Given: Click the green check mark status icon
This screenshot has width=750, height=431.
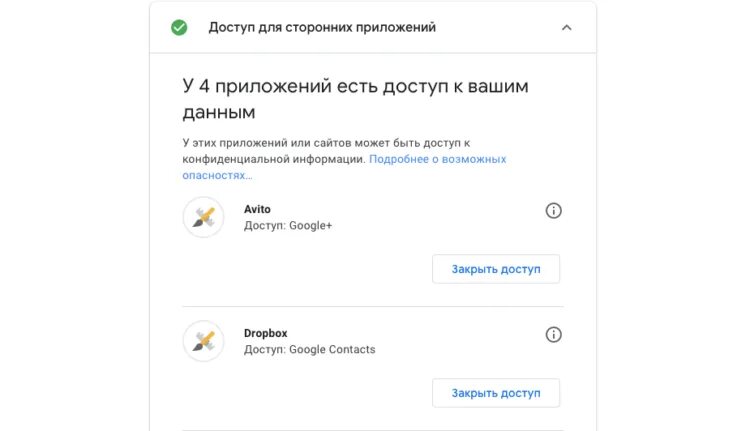Looking at the screenshot, I should coord(179,28).
